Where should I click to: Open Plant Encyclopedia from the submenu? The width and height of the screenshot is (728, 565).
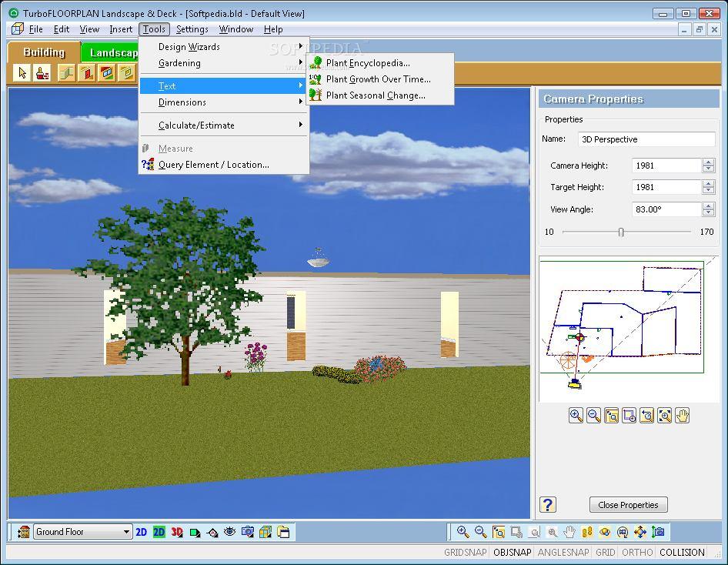click(x=380, y=62)
